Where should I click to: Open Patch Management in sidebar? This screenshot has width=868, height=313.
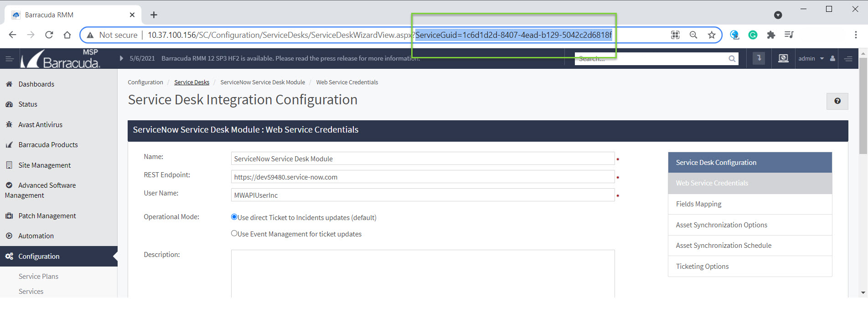(x=47, y=216)
